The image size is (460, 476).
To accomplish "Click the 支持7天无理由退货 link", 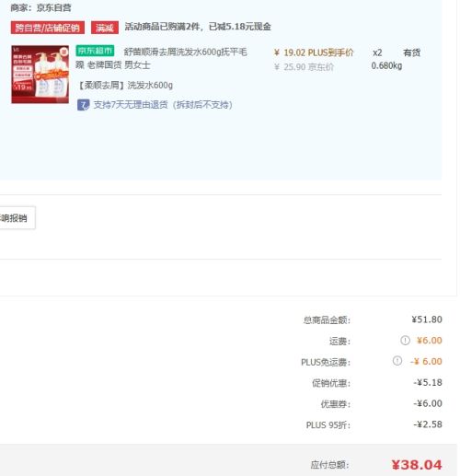I will tap(163, 105).
